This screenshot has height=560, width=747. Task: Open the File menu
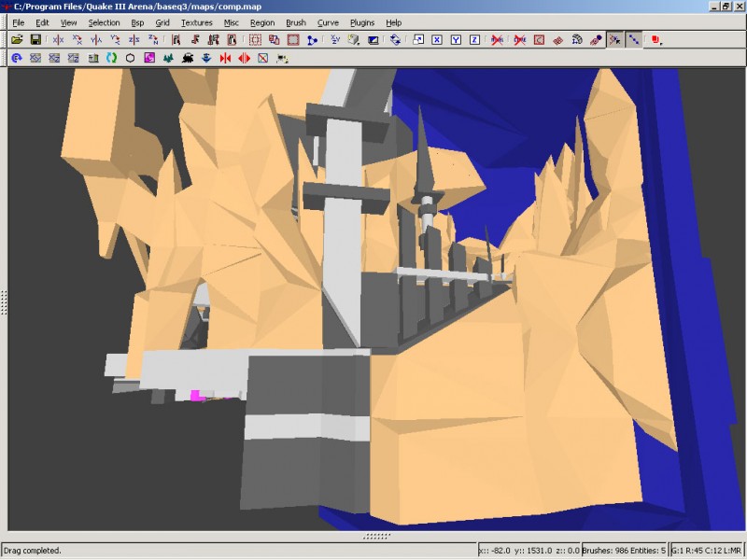(18, 22)
